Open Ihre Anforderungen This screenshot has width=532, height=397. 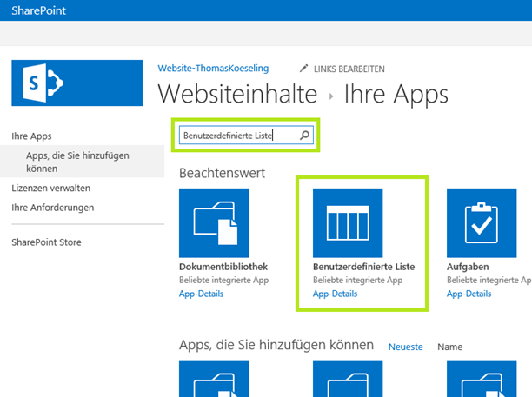point(52,208)
